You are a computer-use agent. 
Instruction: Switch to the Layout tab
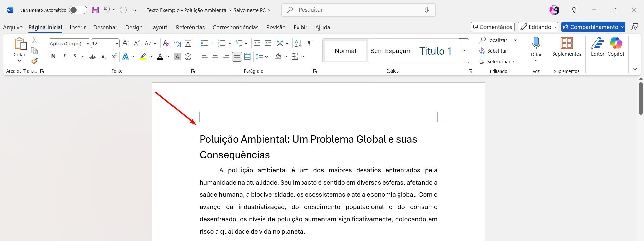(159, 27)
